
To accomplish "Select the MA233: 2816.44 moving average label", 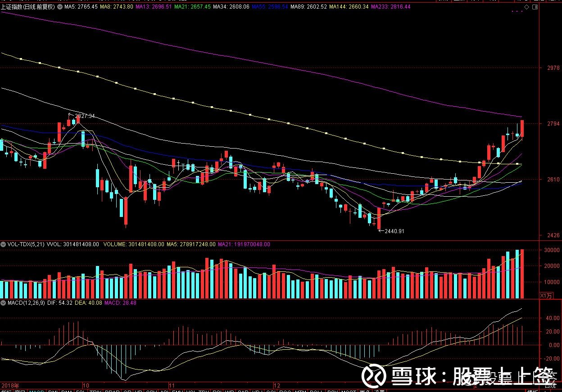I will [x=390, y=7].
